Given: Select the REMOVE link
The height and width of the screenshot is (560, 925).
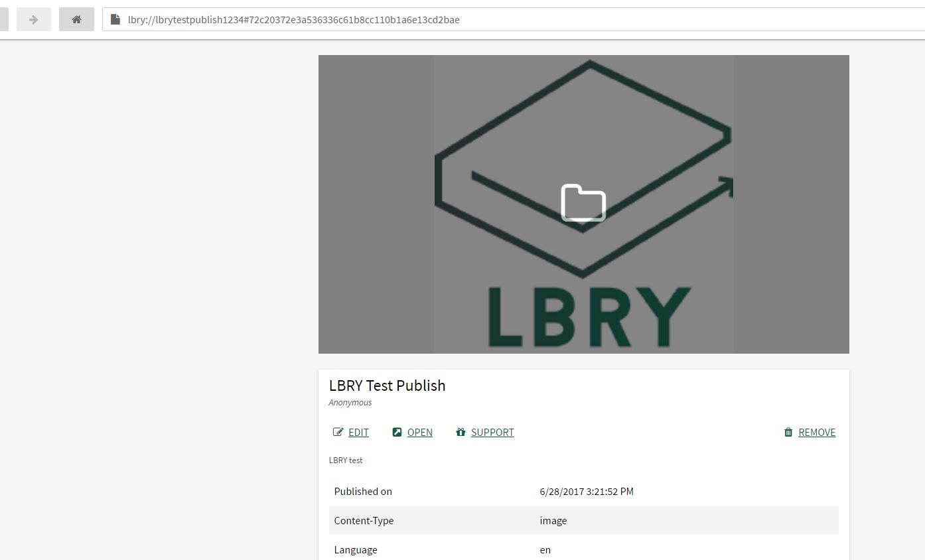Looking at the screenshot, I should click(817, 432).
